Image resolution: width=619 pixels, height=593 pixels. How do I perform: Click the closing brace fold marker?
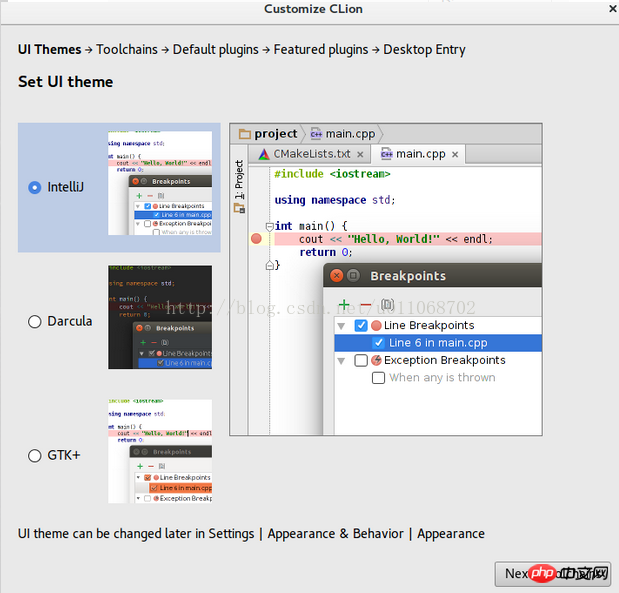(270, 265)
